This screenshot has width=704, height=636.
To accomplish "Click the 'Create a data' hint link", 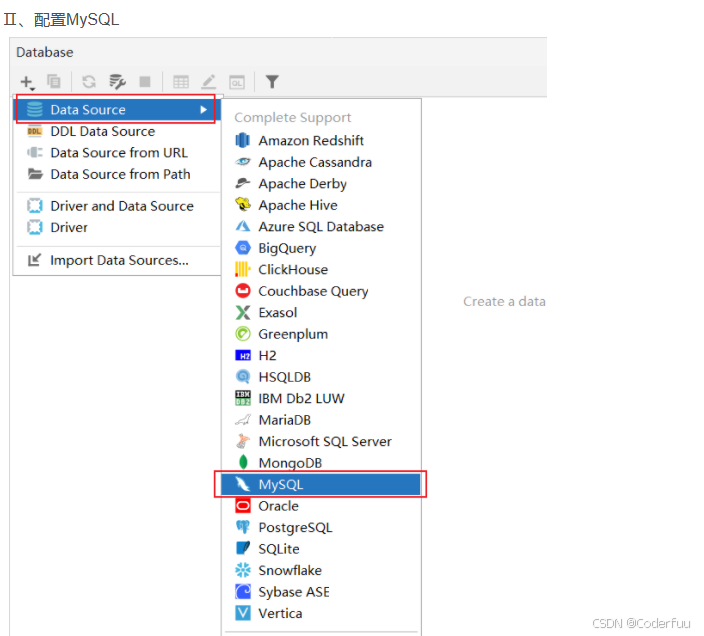I will (504, 302).
